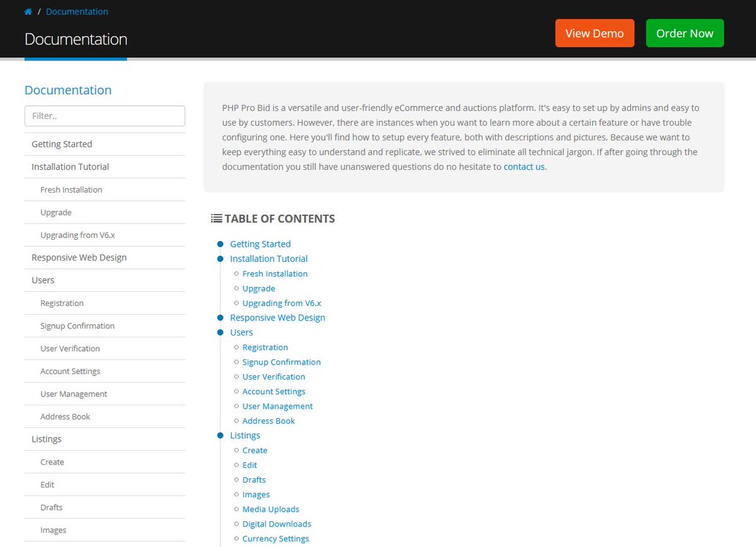This screenshot has height=547, width=756.
Task: Open Edit in table of contents
Action: [x=249, y=465]
